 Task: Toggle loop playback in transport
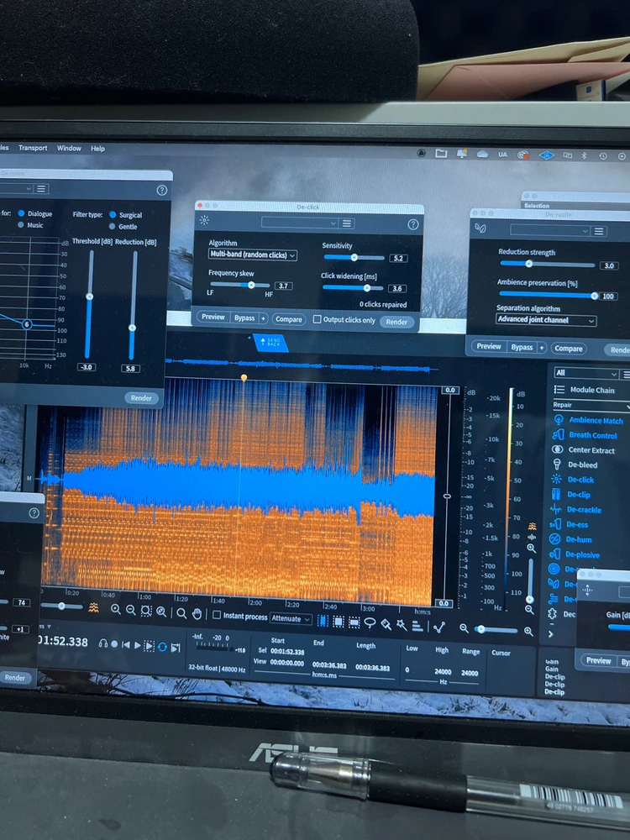[x=162, y=646]
